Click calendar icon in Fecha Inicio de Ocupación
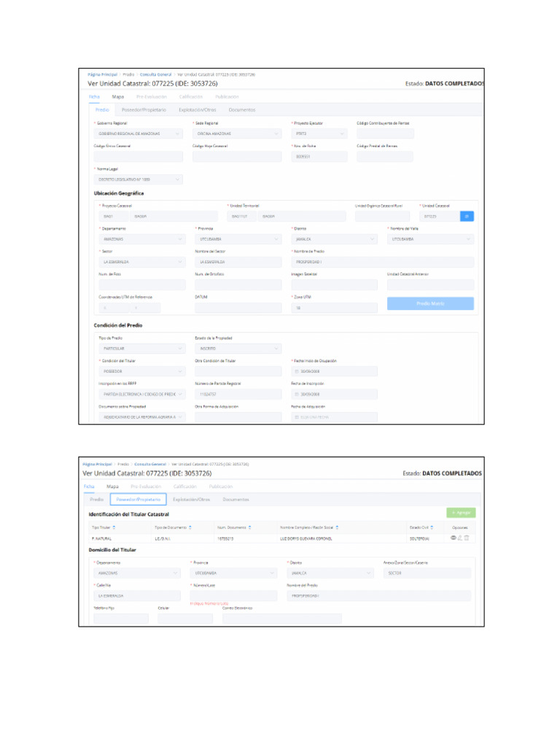The height and width of the screenshot is (747, 560). [x=297, y=371]
